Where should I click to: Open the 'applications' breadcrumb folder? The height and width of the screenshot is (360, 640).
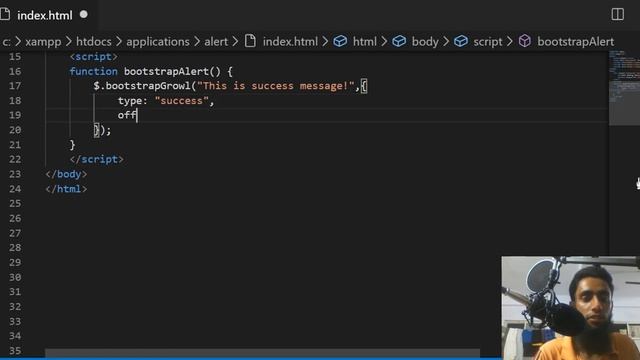pyautogui.click(x=158, y=42)
